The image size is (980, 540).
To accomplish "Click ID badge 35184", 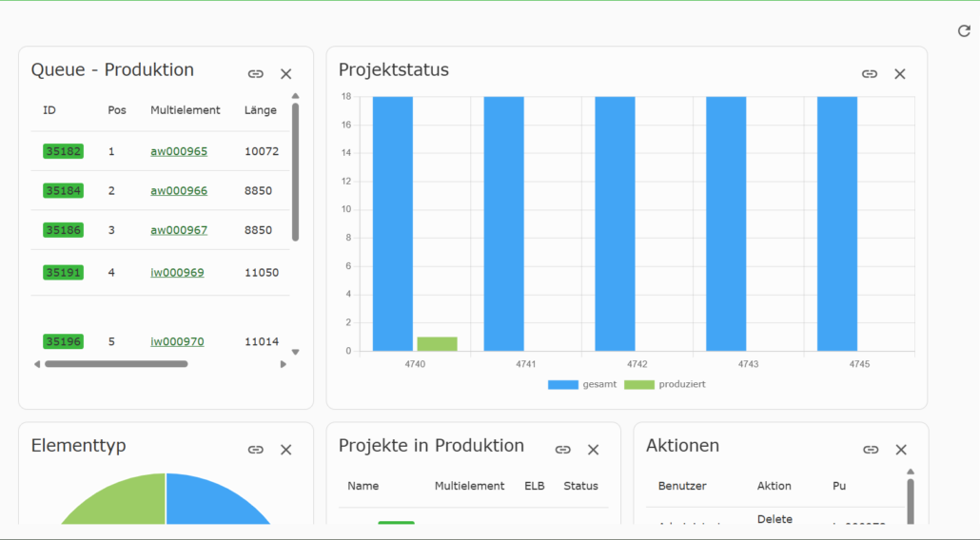I will point(63,190).
